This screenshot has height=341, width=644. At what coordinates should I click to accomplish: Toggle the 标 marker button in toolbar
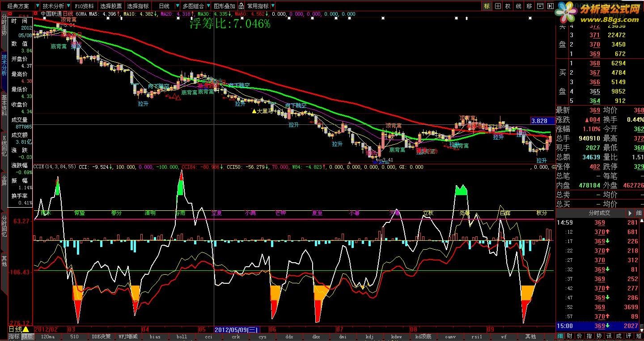pos(487,6)
